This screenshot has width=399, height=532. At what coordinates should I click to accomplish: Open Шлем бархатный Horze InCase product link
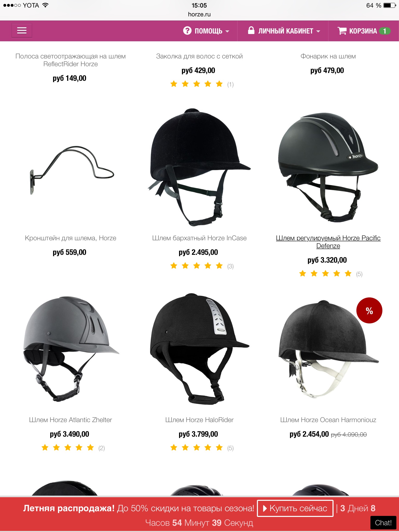(199, 238)
